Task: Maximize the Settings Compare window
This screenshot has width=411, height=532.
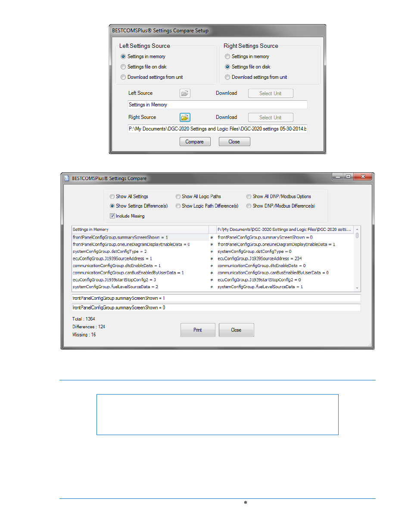Action: tap(348, 177)
